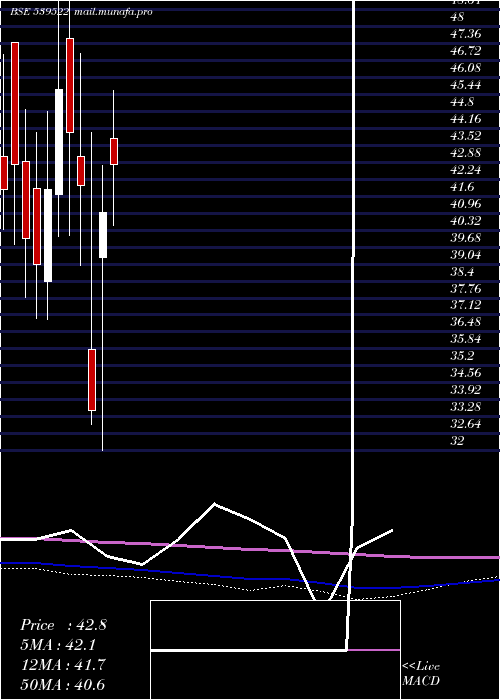Click the 50MA : 40.6 readout
The image size is (500, 700).
point(63,684)
